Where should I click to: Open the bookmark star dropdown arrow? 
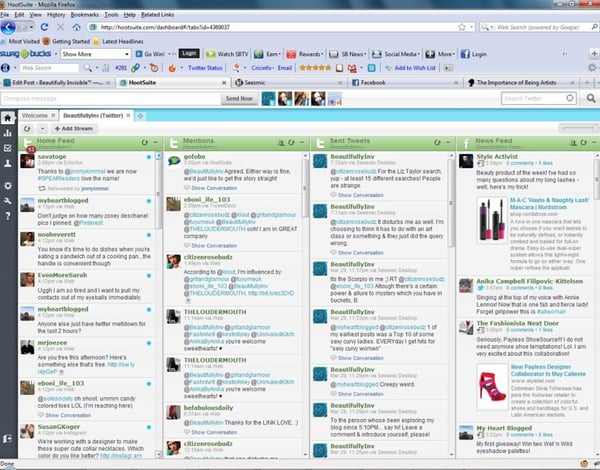click(x=472, y=27)
